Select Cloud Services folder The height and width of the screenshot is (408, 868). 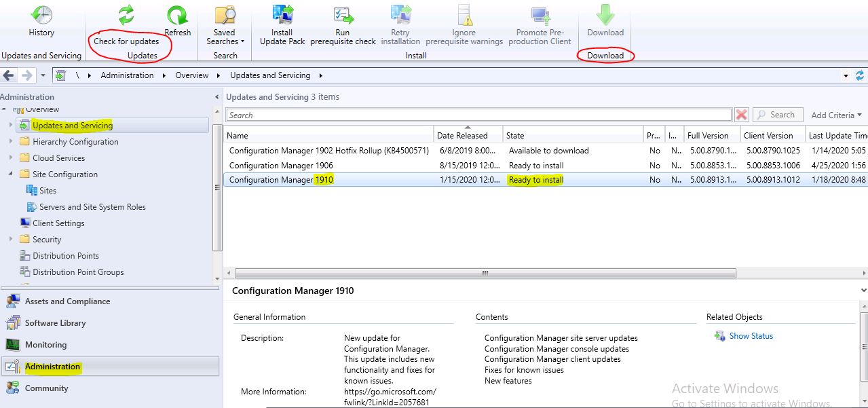pos(59,158)
